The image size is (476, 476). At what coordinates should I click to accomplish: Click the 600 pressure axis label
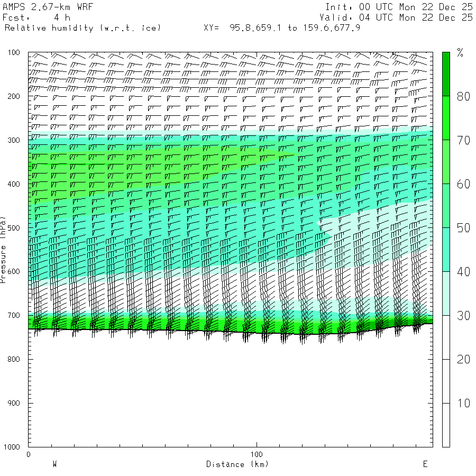point(14,272)
